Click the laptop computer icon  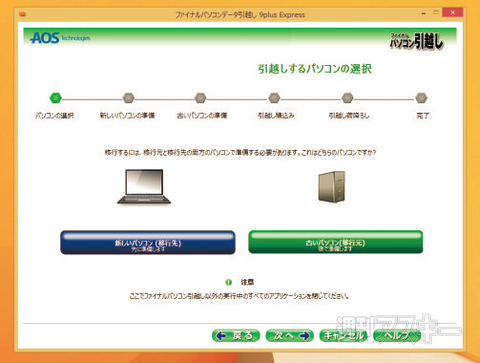[x=144, y=187]
